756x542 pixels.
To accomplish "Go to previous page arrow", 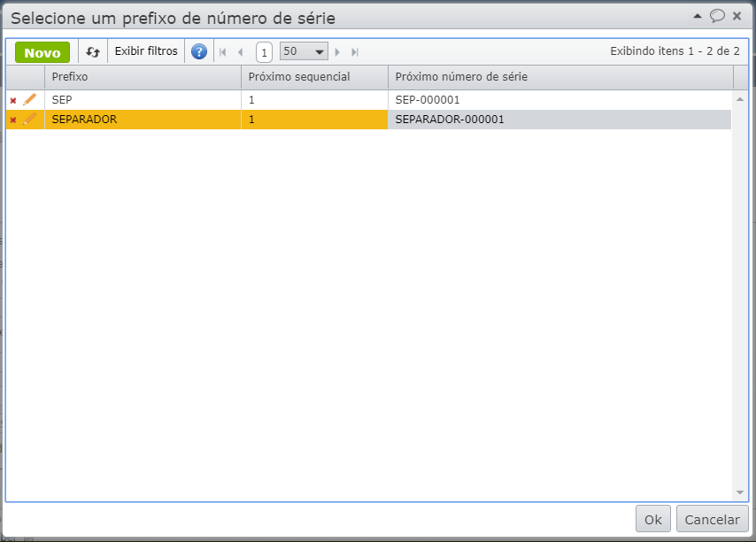I will 240,52.
